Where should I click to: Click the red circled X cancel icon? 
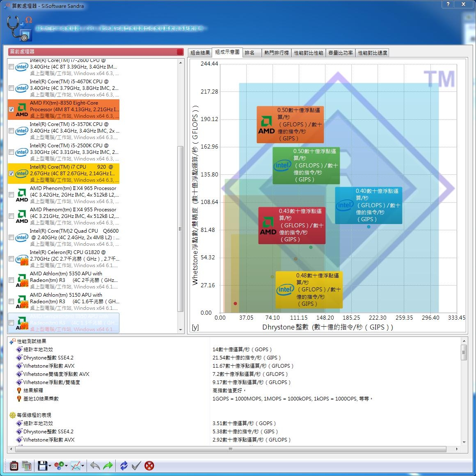[149, 465]
